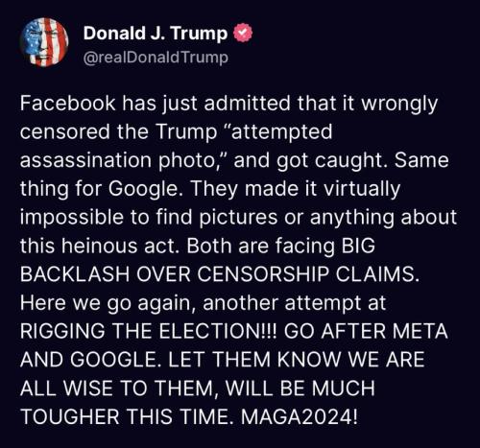Click "AND GOOGLE." in the post

pos(88,360)
